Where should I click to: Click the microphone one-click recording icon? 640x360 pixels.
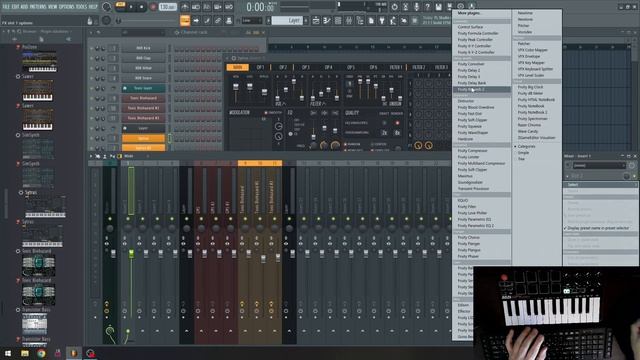[x=416, y=7]
